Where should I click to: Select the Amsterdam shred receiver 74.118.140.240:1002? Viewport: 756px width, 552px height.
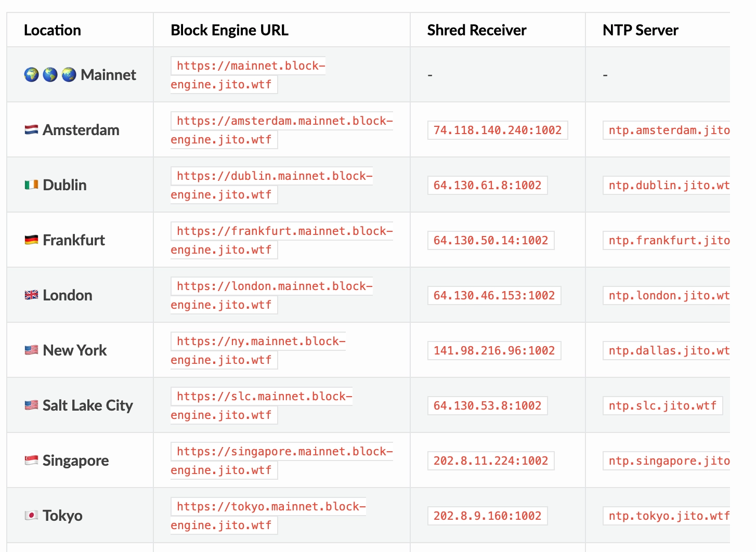[x=497, y=130]
